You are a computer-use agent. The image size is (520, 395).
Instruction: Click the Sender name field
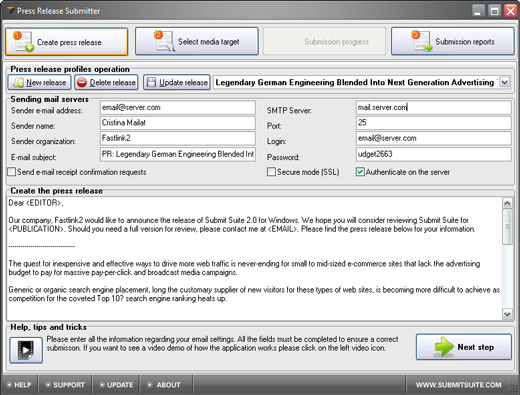(178, 123)
